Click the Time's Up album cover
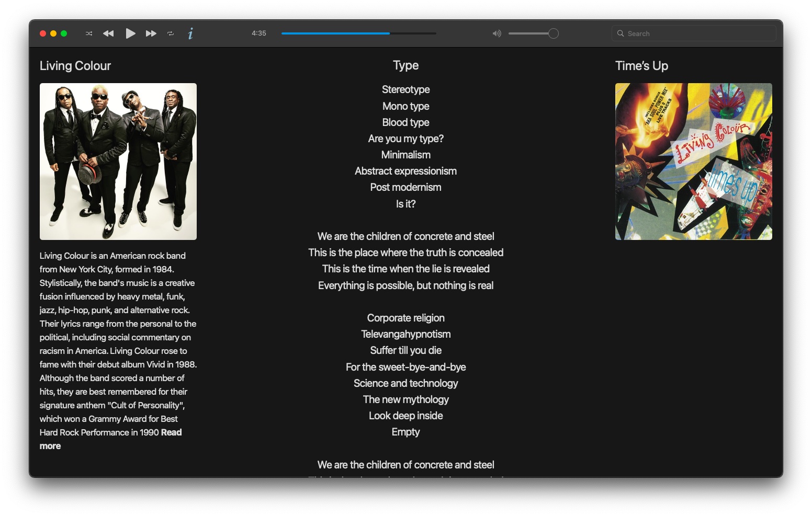This screenshot has height=516, width=812. [694, 162]
